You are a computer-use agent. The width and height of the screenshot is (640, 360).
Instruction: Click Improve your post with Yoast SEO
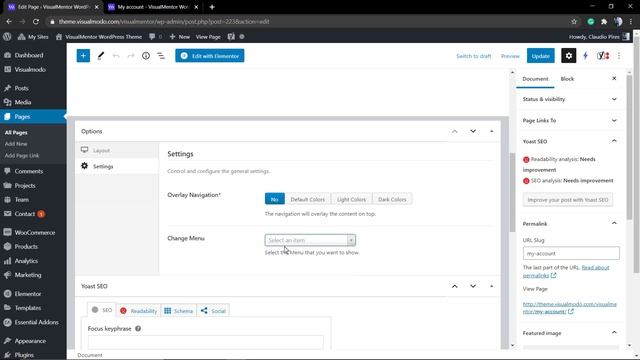568,200
